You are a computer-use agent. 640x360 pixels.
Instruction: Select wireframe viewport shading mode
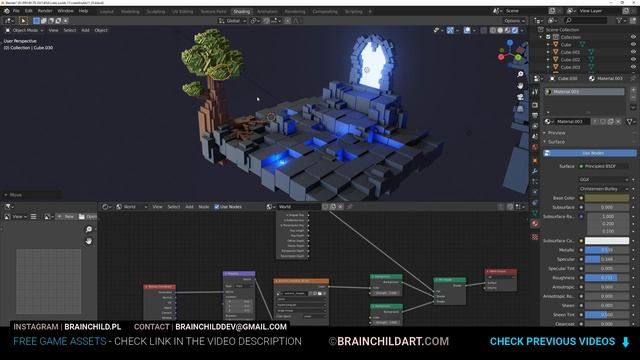coord(493,30)
